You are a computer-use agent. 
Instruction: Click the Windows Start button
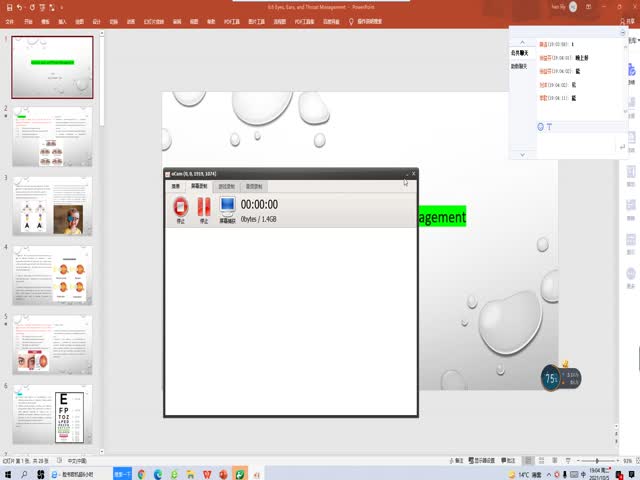coord(9,472)
